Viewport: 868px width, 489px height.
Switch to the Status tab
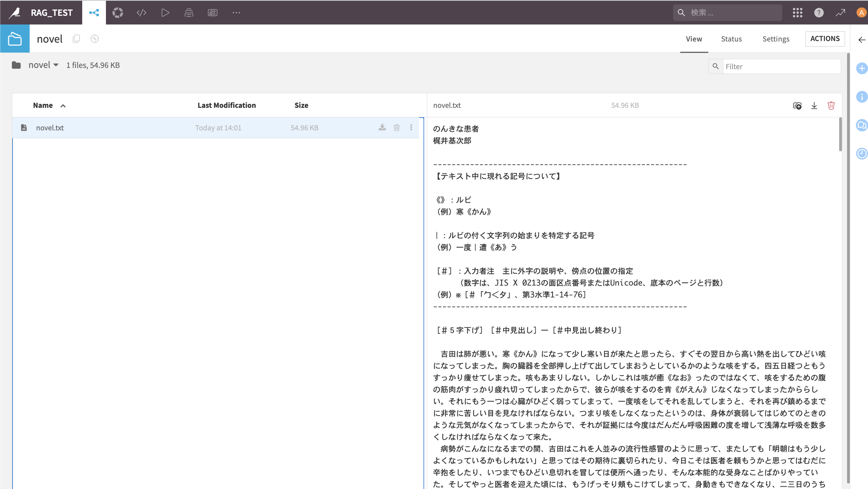(x=731, y=39)
